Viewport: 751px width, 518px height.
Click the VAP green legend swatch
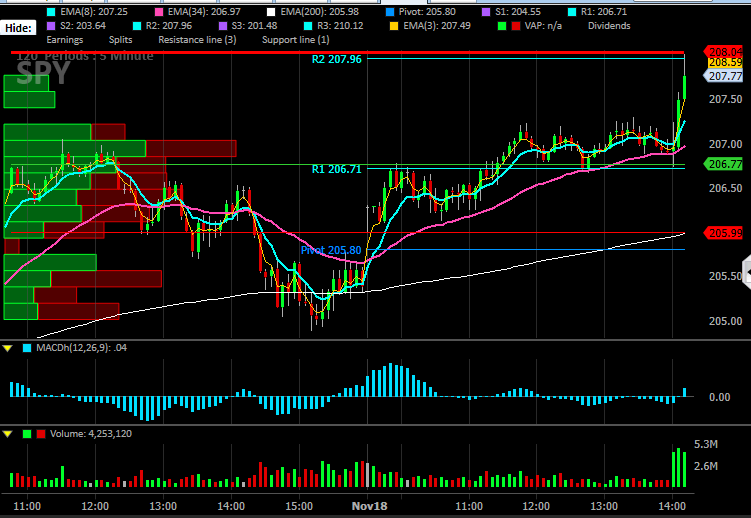tap(502, 26)
